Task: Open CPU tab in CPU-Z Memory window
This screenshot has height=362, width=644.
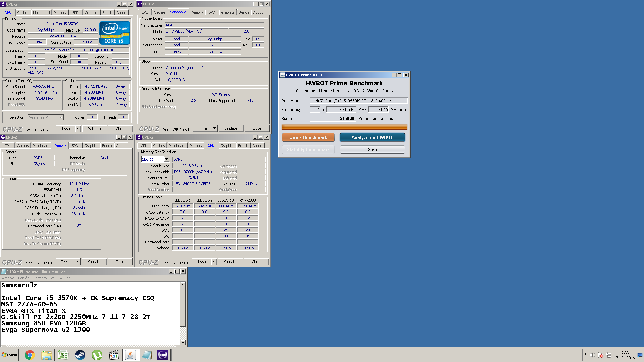Action: coord(8,146)
